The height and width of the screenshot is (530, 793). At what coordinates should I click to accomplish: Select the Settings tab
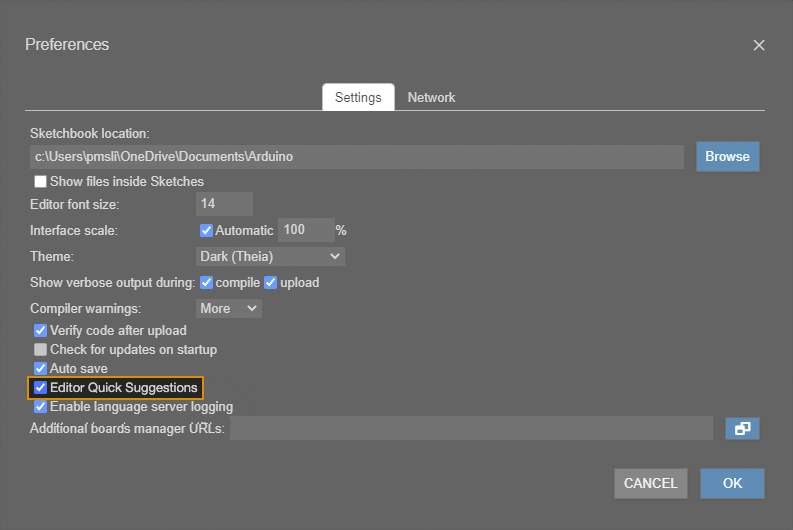[x=358, y=97]
